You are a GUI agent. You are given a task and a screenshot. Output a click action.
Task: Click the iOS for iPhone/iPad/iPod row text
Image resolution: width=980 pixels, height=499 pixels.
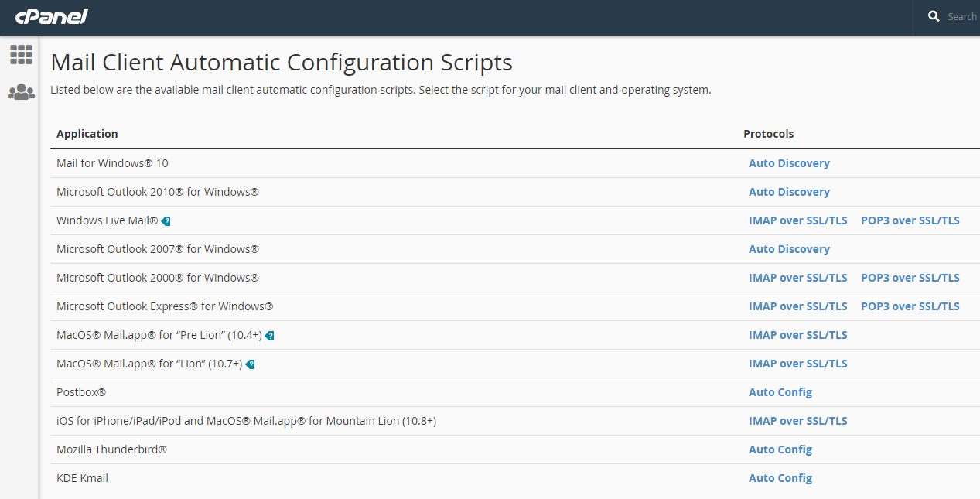[x=247, y=421]
